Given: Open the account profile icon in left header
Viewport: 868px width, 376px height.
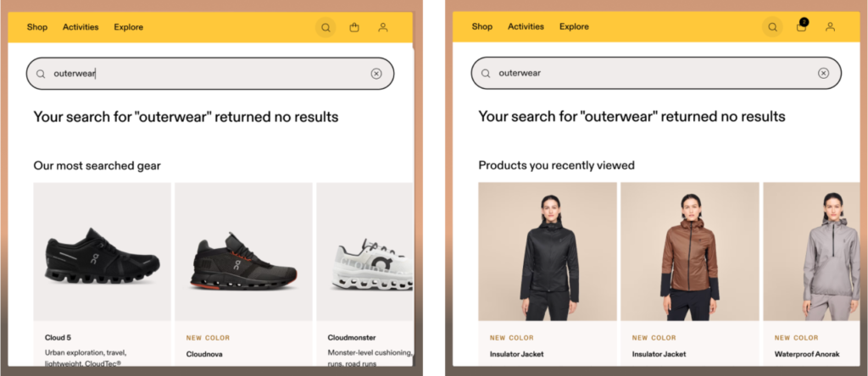Looking at the screenshot, I should click(x=382, y=27).
